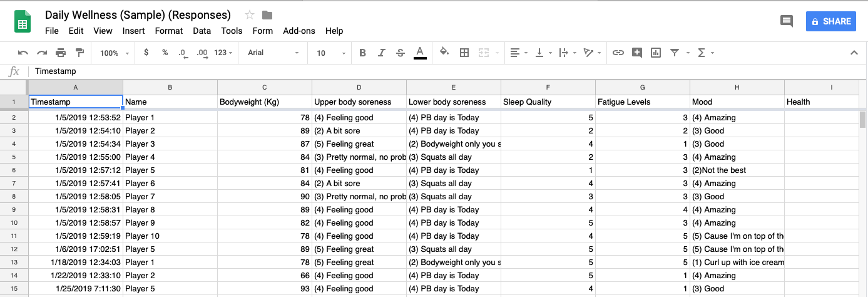Image resolution: width=868 pixels, height=297 pixels.
Task: Open the comments history icon
Action: click(787, 21)
